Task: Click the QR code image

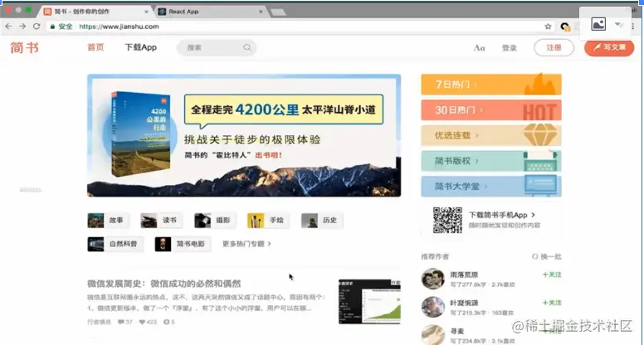Action: (x=447, y=220)
